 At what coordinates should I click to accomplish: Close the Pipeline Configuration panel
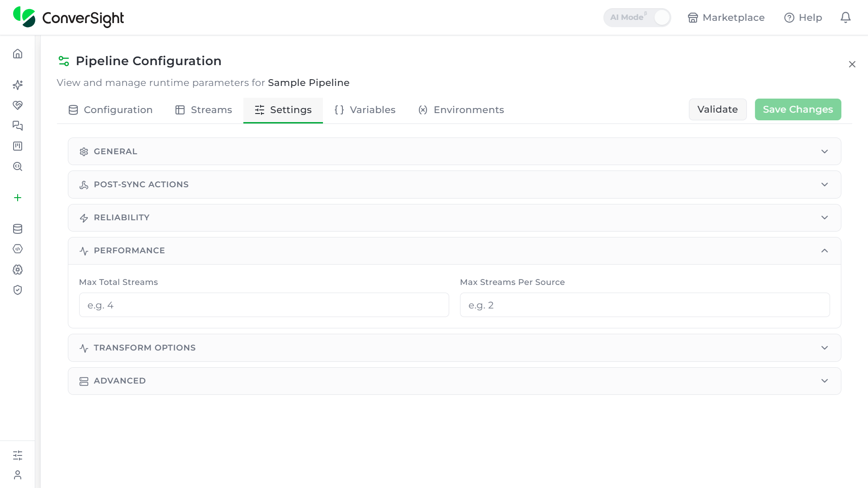pos(852,64)
